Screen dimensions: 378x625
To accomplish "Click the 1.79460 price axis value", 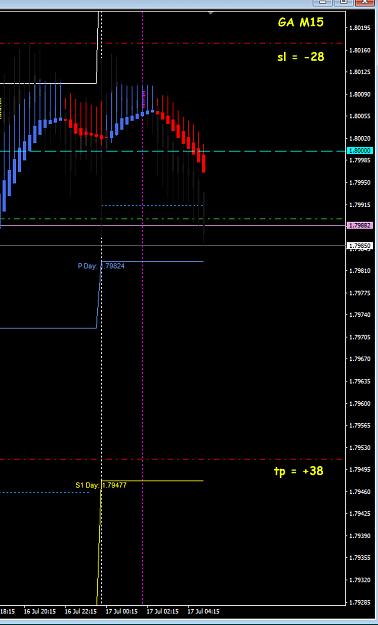I will (x=360, y=492).
